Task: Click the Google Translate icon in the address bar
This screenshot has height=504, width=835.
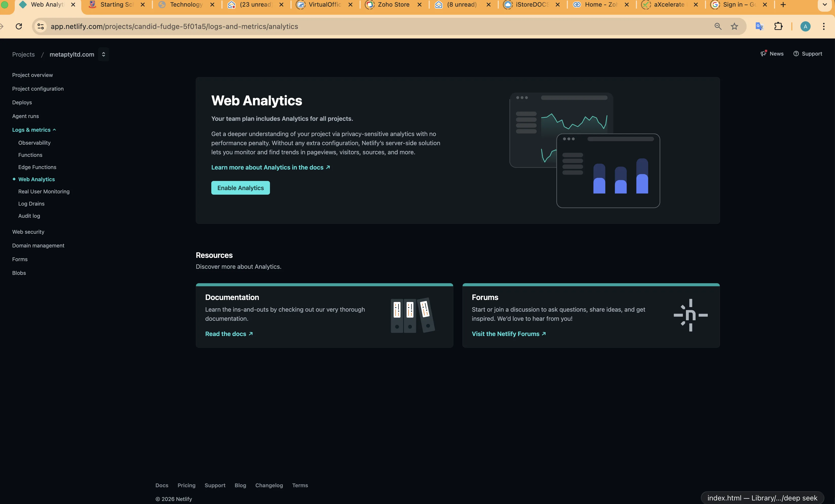Action: click(759, 26)
